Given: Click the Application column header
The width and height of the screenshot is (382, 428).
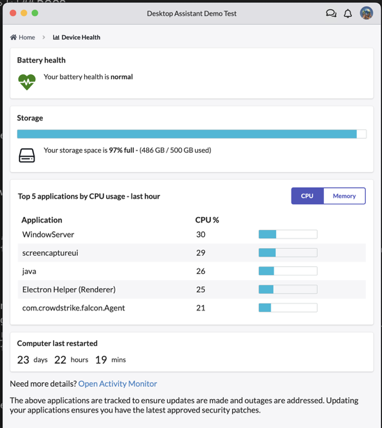Looking at the screenshot, I should (42, 220).
